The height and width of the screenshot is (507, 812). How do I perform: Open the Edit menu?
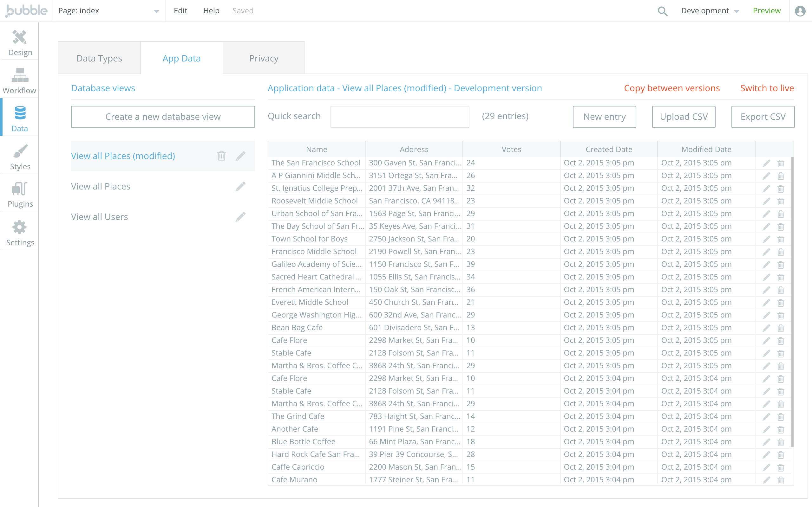coord(180,11)
